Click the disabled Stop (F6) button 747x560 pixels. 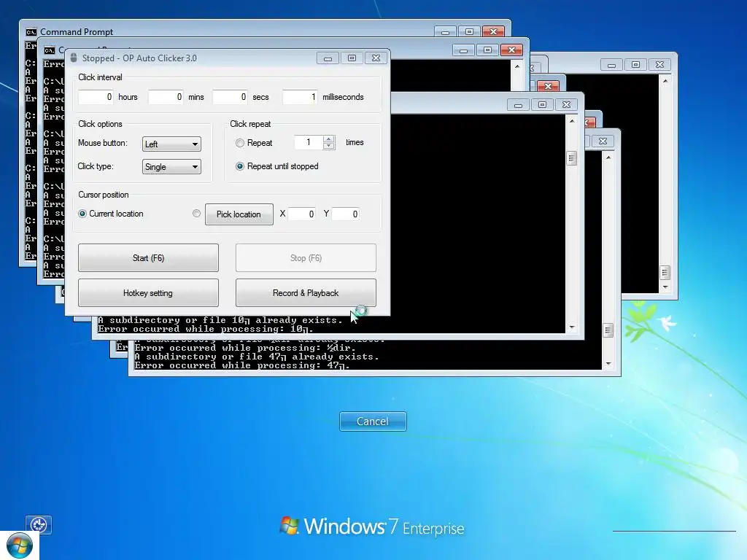click(306, 257)
